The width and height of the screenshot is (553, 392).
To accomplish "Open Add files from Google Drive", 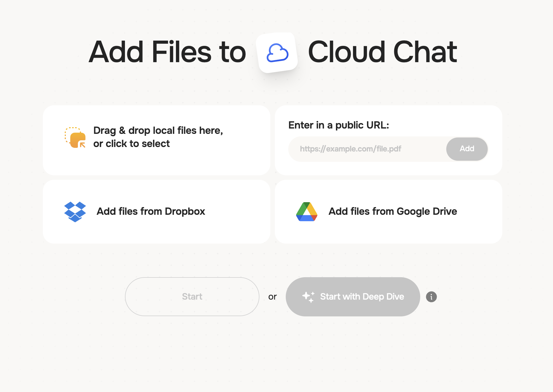I will [x=392, y=211].
